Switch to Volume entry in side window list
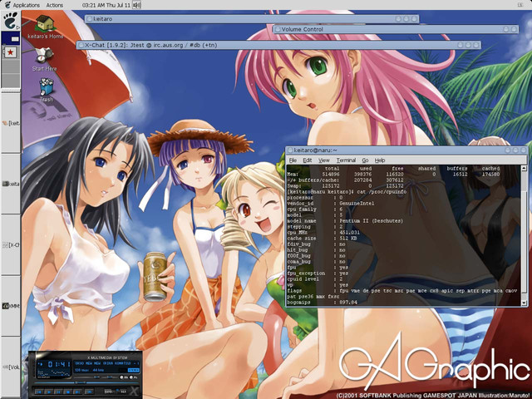This screenshot has height=399, width=532. coord(11,367)
